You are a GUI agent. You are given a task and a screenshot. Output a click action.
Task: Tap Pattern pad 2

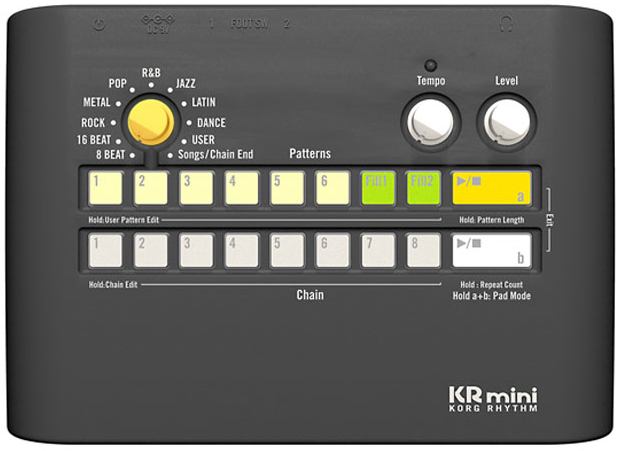click(151, 188)
